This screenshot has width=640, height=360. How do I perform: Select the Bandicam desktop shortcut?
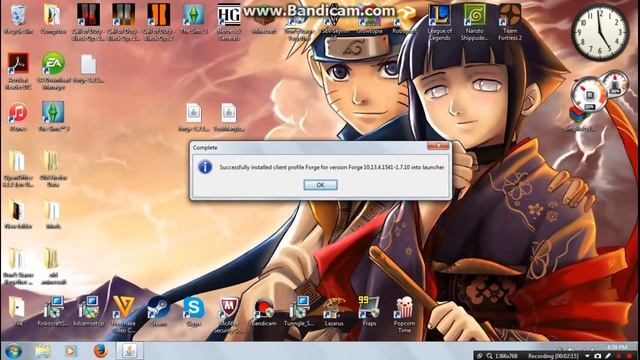point(264,311)
